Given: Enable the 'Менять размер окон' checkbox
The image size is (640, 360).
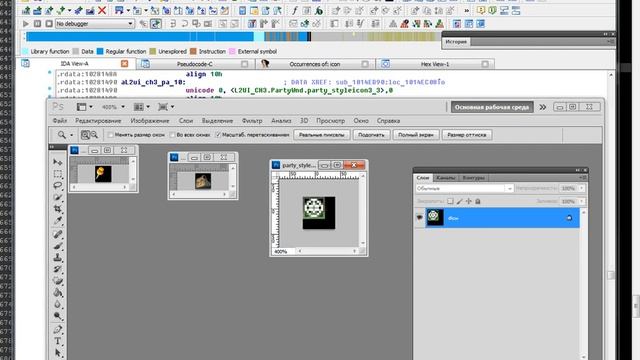Looking at the screenshot, I should click(x=110, y=135).
